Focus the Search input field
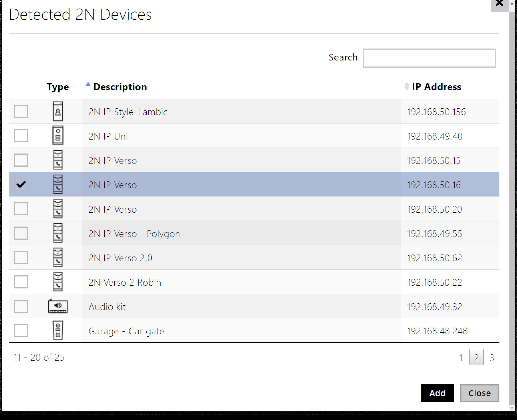 429,58
